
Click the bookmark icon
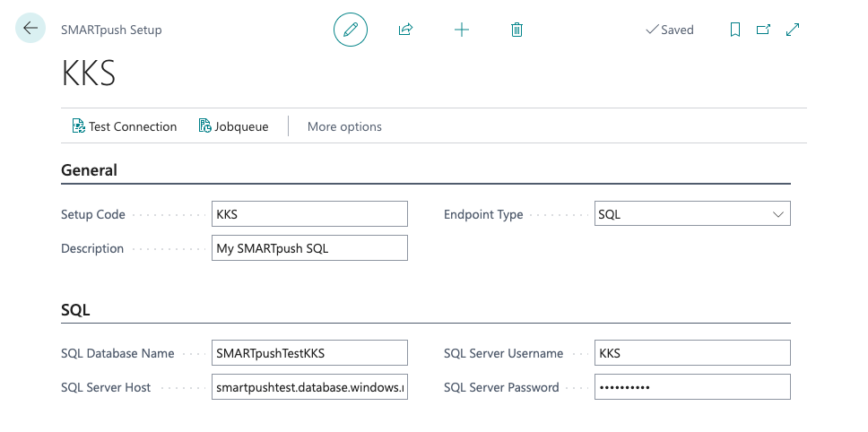[x=735, y=30]
